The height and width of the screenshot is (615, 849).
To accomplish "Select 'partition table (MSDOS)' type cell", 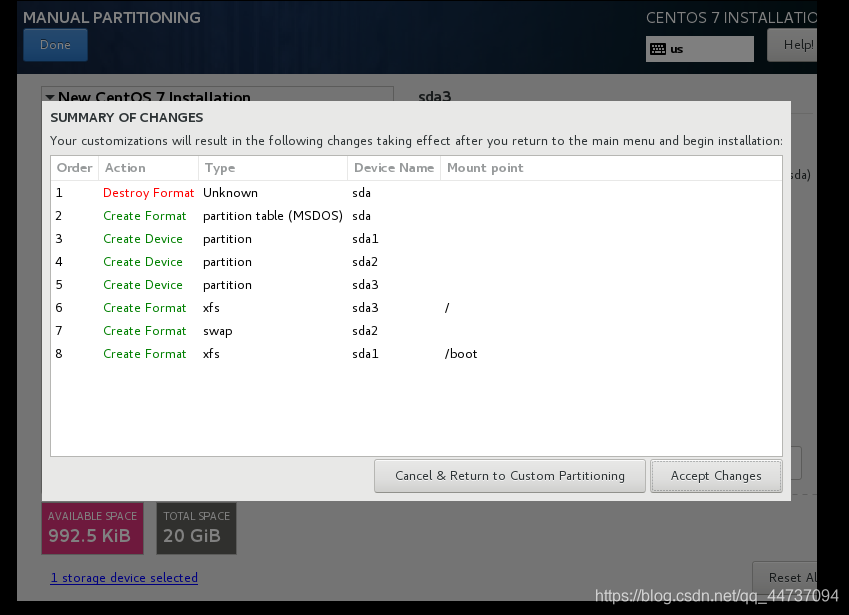I will tap(273, 216).
